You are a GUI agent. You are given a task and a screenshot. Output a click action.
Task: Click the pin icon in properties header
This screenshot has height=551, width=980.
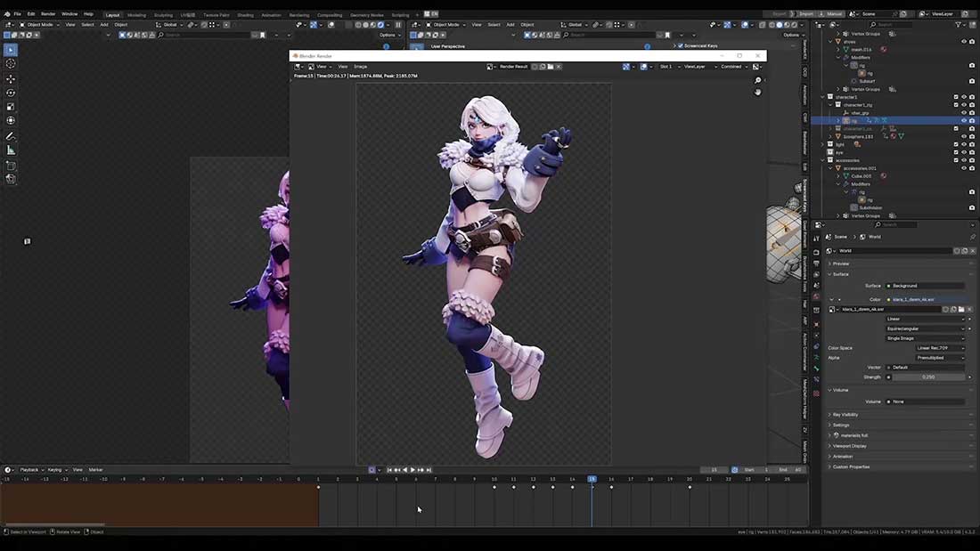tap(973, 237)
